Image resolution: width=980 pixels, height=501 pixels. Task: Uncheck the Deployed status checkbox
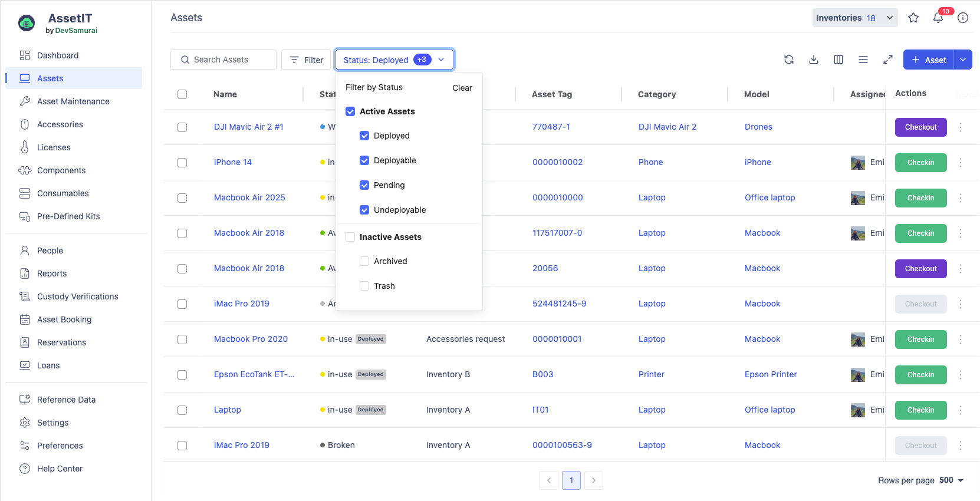364,136
